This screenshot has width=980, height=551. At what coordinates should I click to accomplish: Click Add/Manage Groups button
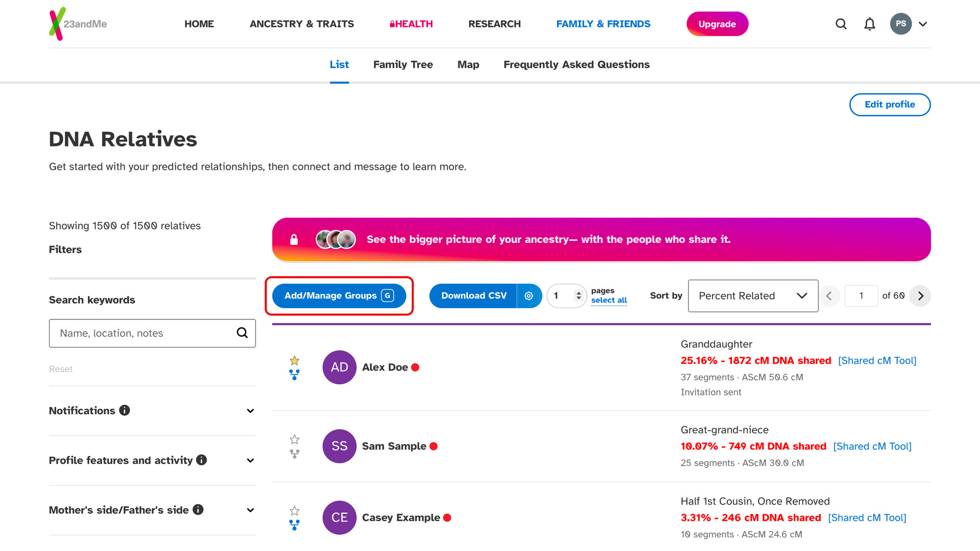click(339, 296)
